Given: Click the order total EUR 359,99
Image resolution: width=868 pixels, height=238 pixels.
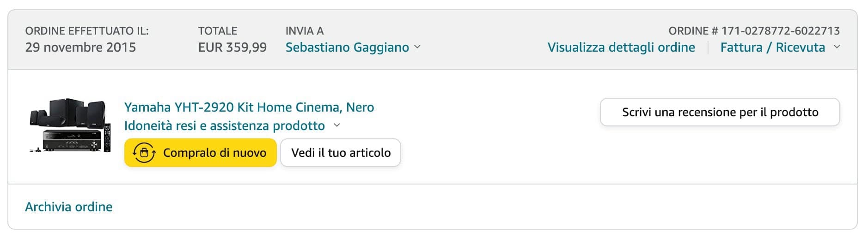Looking at the screenshot, I should pyautogui.click(x=232, y=47).
